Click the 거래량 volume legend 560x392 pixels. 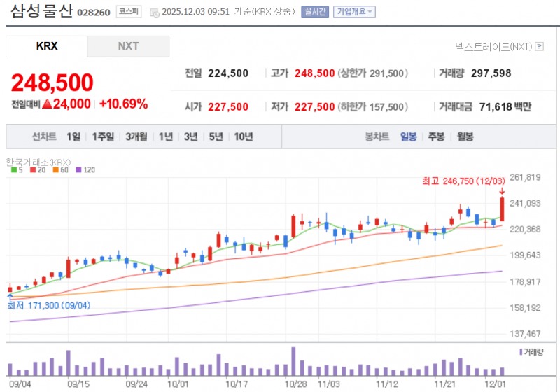(x=531, y=352)
